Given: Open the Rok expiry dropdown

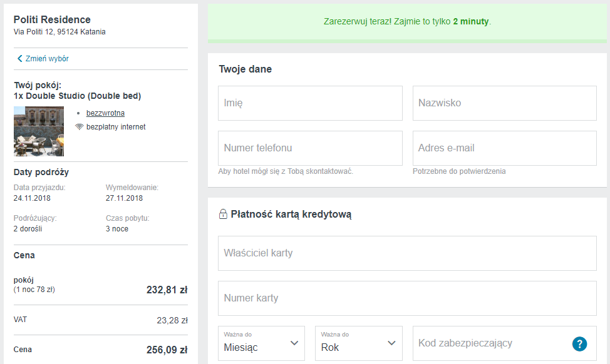Looking at the screenshot, I should click(359, 343).
